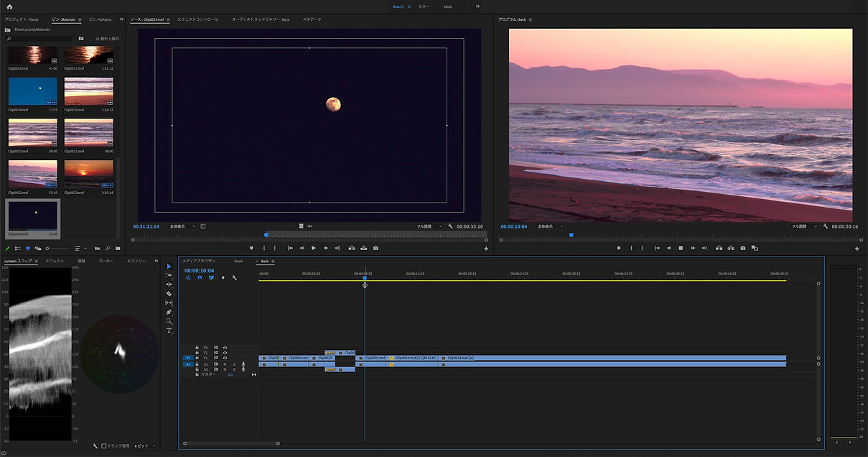Viewport: 868px width, 457px height.
Task: Export frame from the Source monitor
Action: pyautogui.click(x=375, y=248)
